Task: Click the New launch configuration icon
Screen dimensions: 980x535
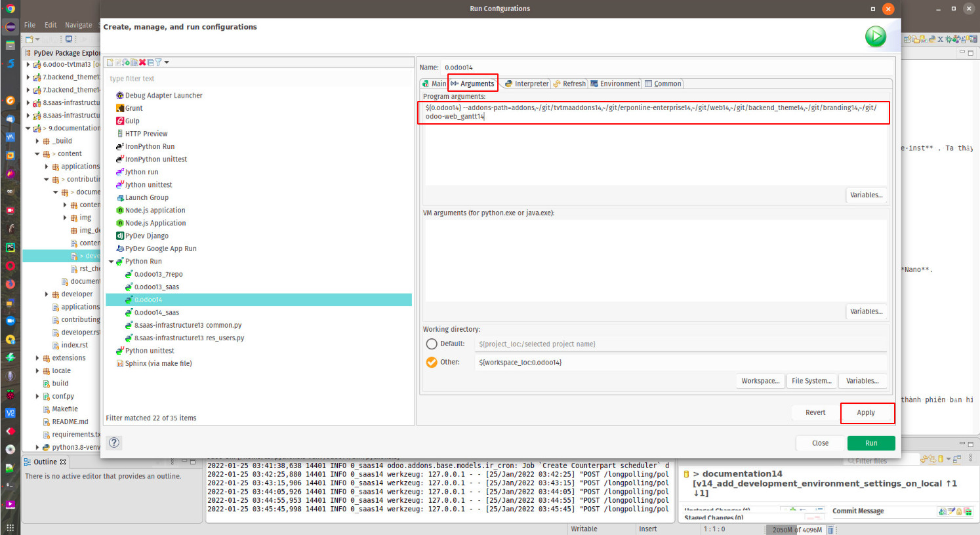Action: click(110, 62)
